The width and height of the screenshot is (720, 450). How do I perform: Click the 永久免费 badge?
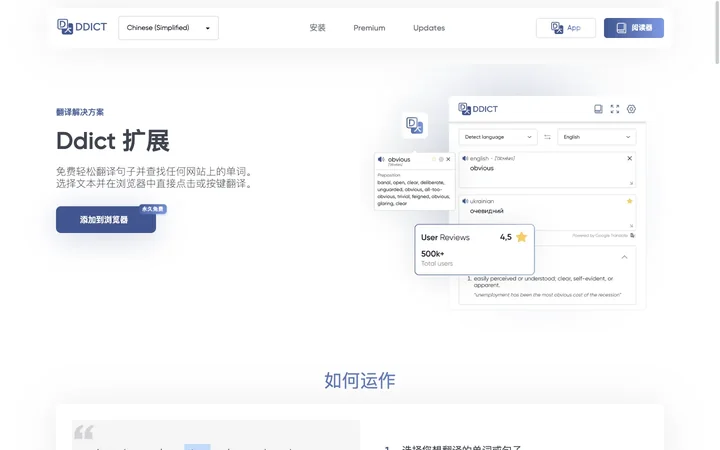(x=153, y=209)
